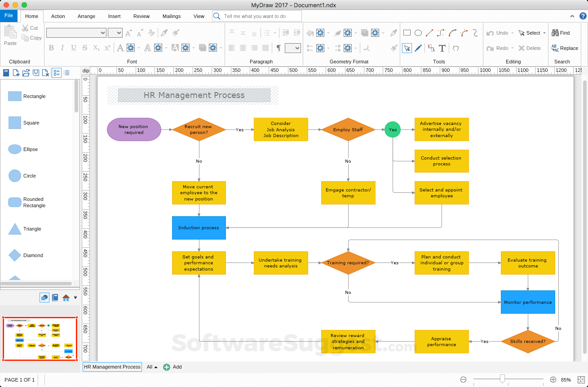Viewport: 588px width, 387px height.
Task: Select the Pointer tool in the Tools group
Action: click(407, 48)
